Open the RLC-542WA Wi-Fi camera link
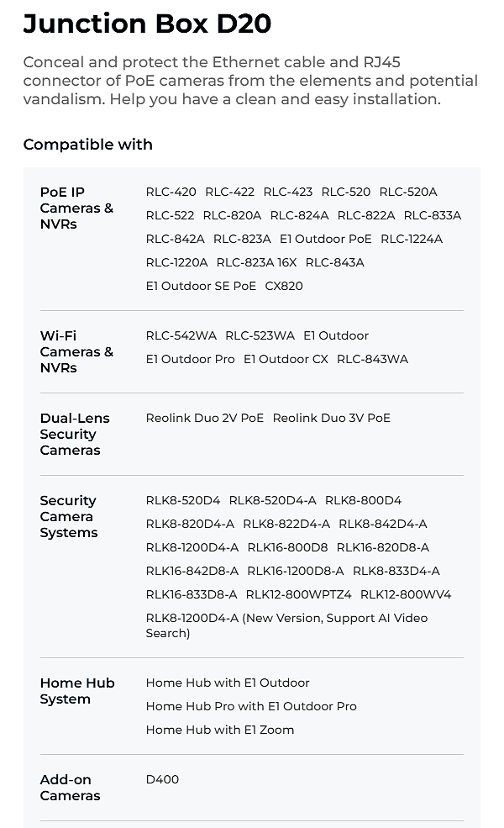Image resolution: width=504 pixels, height=828 pixels. point(181,335)
